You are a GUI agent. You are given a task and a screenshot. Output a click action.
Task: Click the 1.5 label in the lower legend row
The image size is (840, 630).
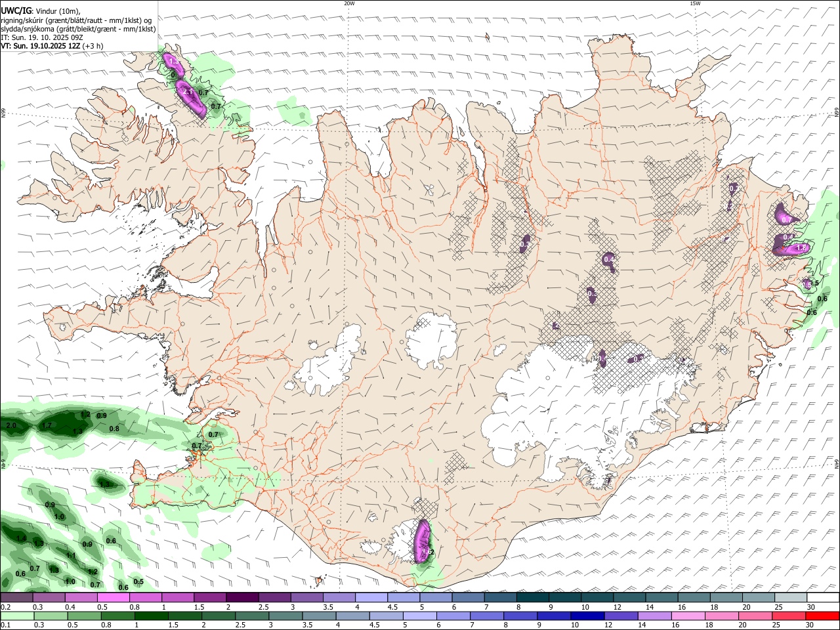coord(173,625)
